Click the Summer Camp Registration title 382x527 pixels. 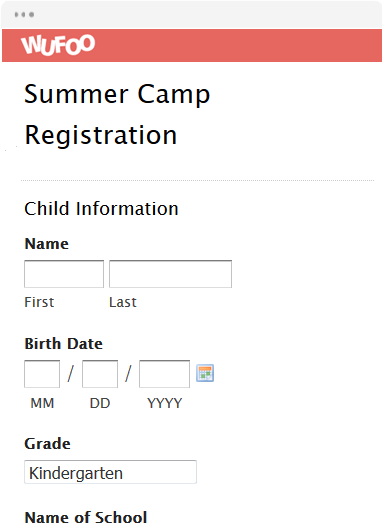pyautogui.click(x=117, y=114)
